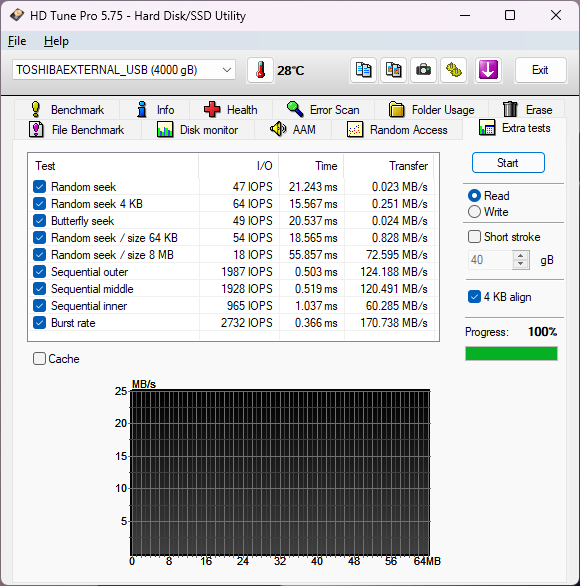Click the camera save screenshot icon
580x586 pixels.
click(423, 70)
